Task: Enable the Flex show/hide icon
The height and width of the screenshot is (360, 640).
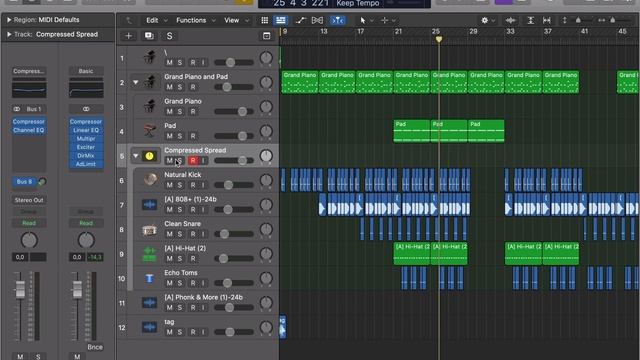Action: [317, 20]
